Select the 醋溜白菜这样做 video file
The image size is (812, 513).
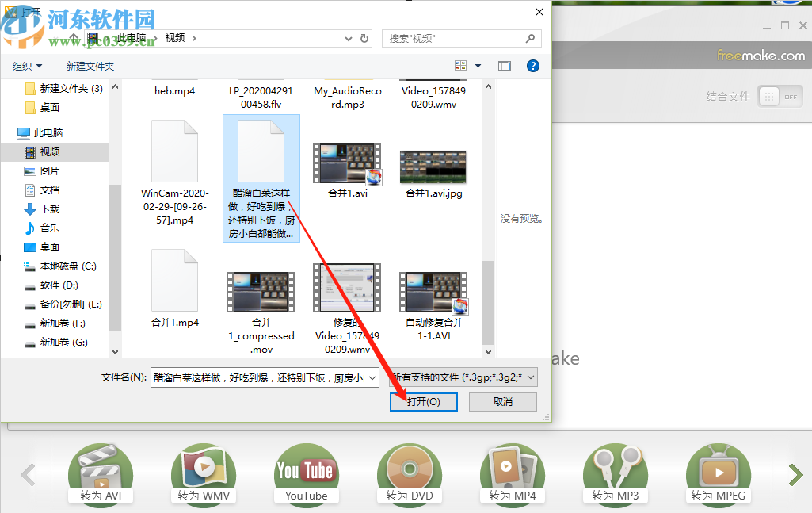[x=261, y=178]
